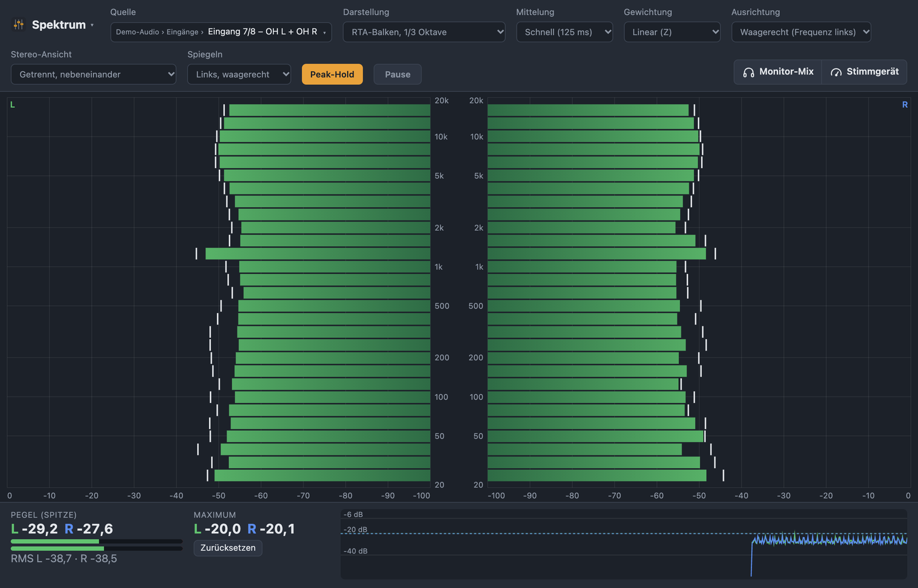Click the Demo-Audio breadcrumb
918x588 pixels.
[138, 32]
